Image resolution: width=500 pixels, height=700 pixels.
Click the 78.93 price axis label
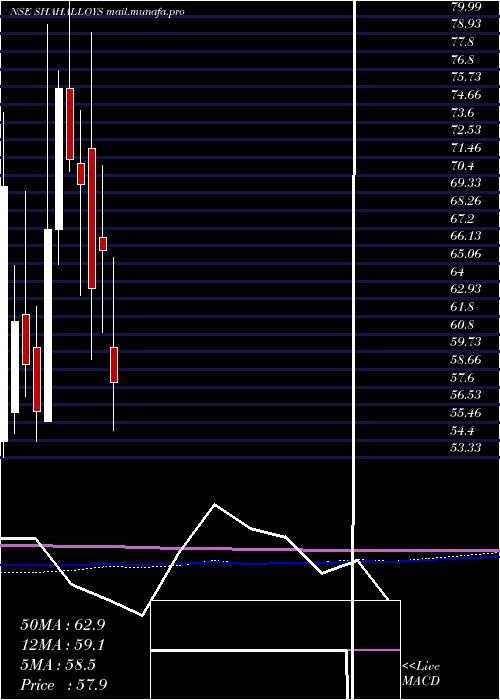coord(466,24)
